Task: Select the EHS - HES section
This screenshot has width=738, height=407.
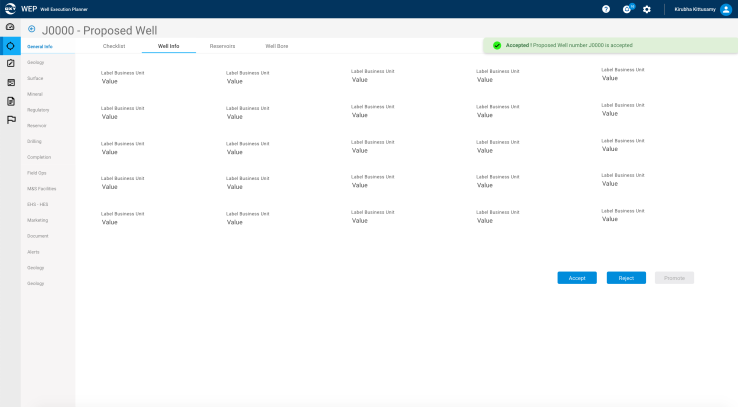Action: coord(38,205)
